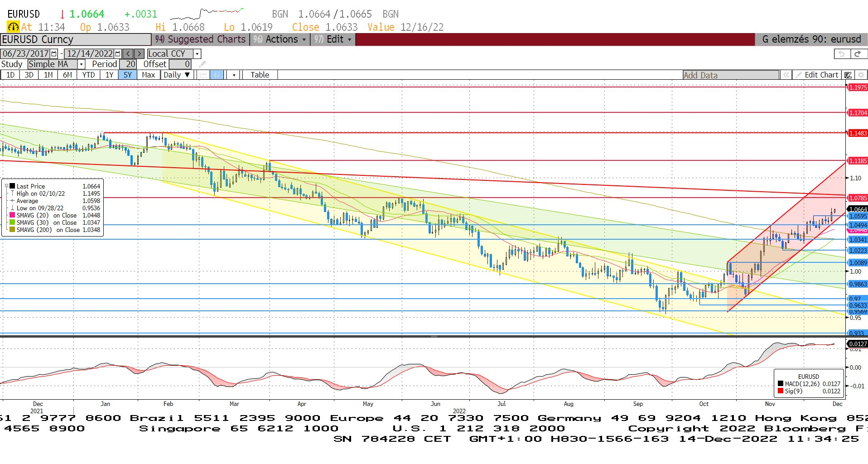Shift the date range forward with right arrow

tap(140, 53)
